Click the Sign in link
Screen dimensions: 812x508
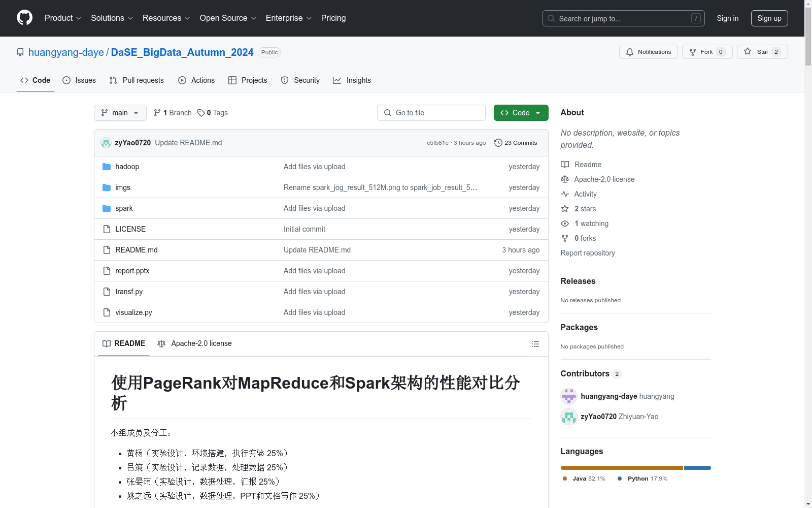(x=727, y=18)
